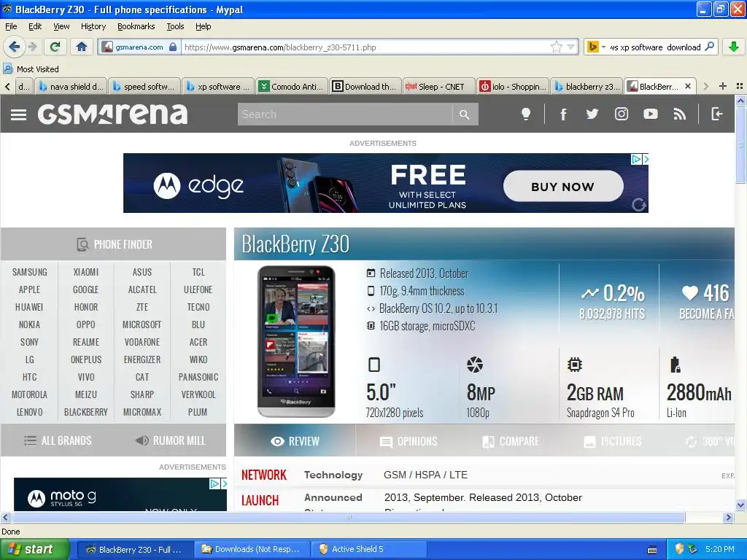This screenshot has width=747, height=560.
Task: Open a new tab with the plus icon
Action: (723, 86)
